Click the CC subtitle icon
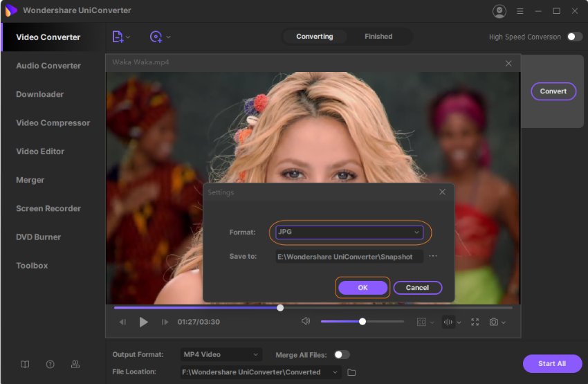Screen dimensions: 588x384 click(x=421, y=322)
